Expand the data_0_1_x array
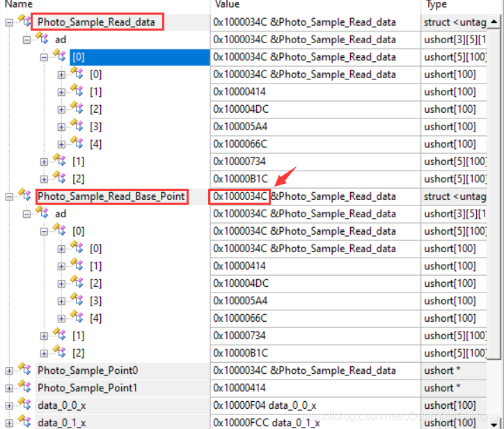The height and width of the screenshot is (429, 504). [9, 423]
